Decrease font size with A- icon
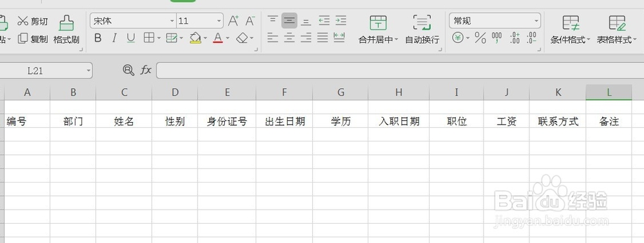 coord(250,21)
